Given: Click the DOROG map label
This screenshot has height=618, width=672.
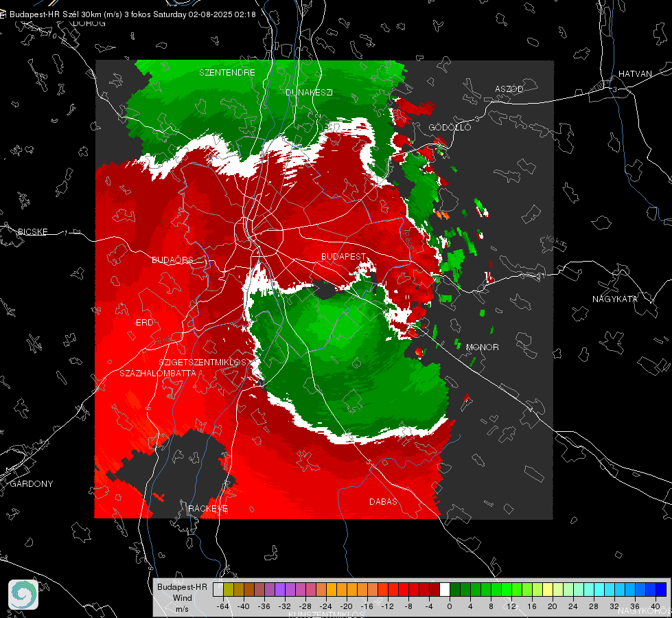Looking at the screenshot, I should (89, 23).
